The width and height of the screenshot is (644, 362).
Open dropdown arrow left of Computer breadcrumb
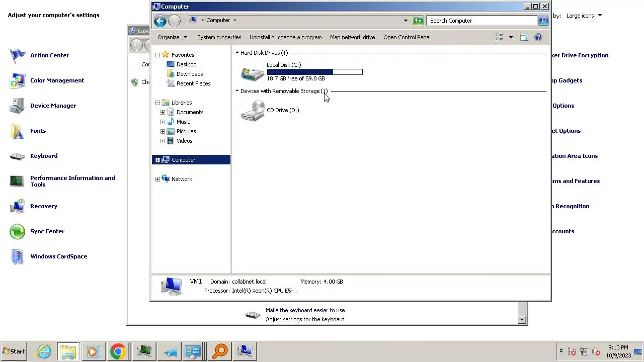202,21
